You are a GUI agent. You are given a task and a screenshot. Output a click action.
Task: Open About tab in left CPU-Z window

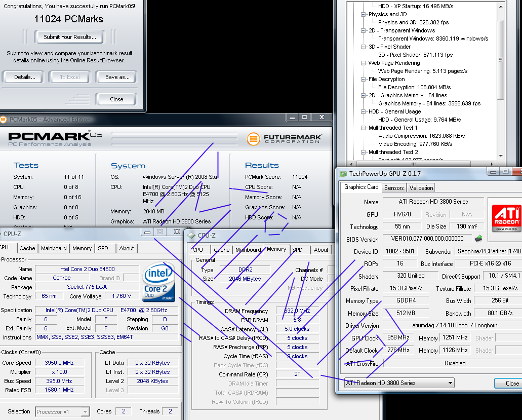tap(127, 248)
